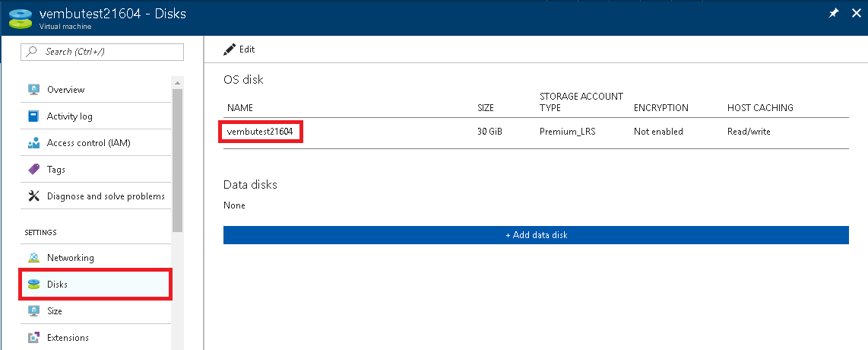Click the Size monitor icon
Viewport: 868px width, 350px height.
[x=33, y=310]
